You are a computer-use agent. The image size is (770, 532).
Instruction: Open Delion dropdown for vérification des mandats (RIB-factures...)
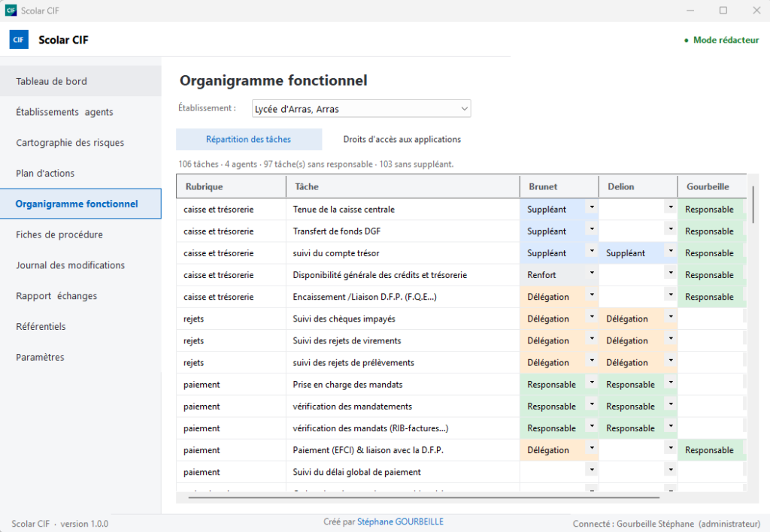click(671, 426)
